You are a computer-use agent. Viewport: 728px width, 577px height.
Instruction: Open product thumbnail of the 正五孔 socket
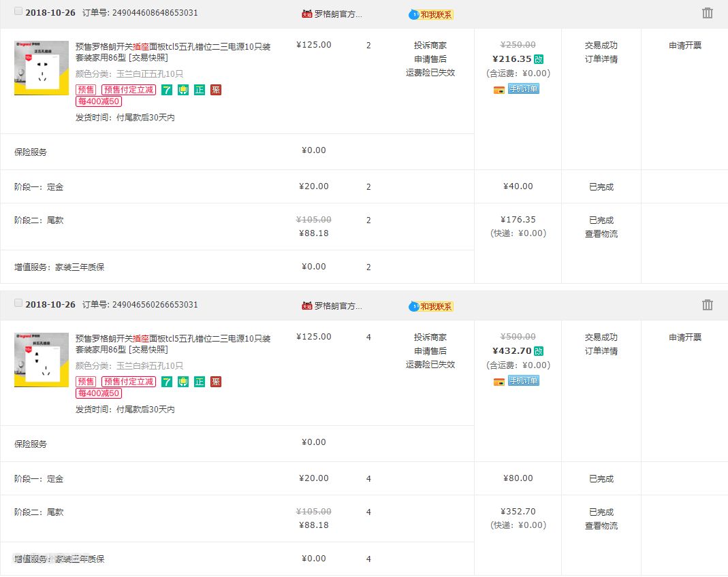tap(42, 67)
